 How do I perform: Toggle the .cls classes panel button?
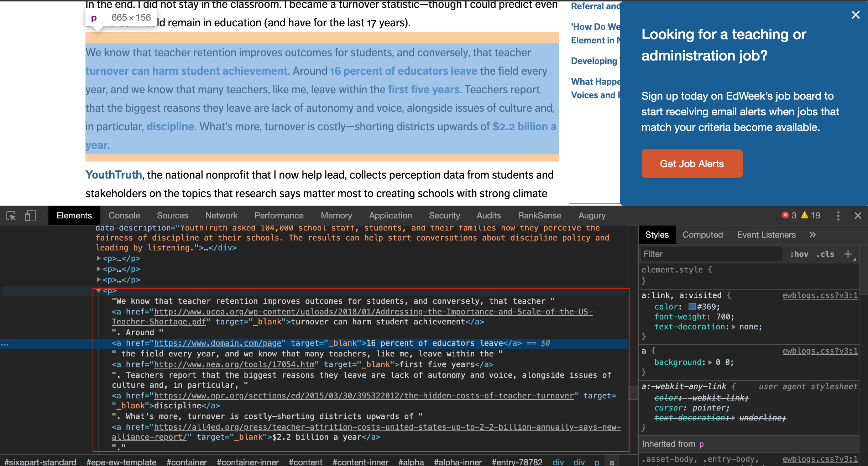click(x=825, y=254)
